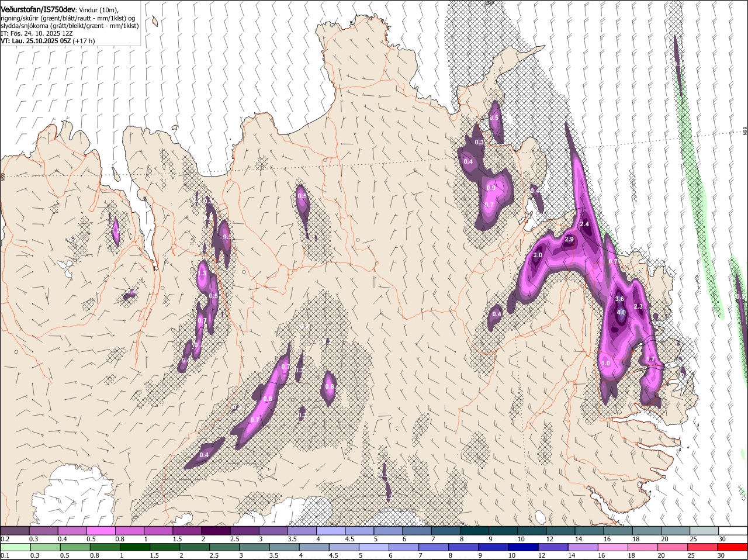Click the Veðurstofan/IS750dev title text
This screenshot has width=748, height=560.
coord(38,9)
